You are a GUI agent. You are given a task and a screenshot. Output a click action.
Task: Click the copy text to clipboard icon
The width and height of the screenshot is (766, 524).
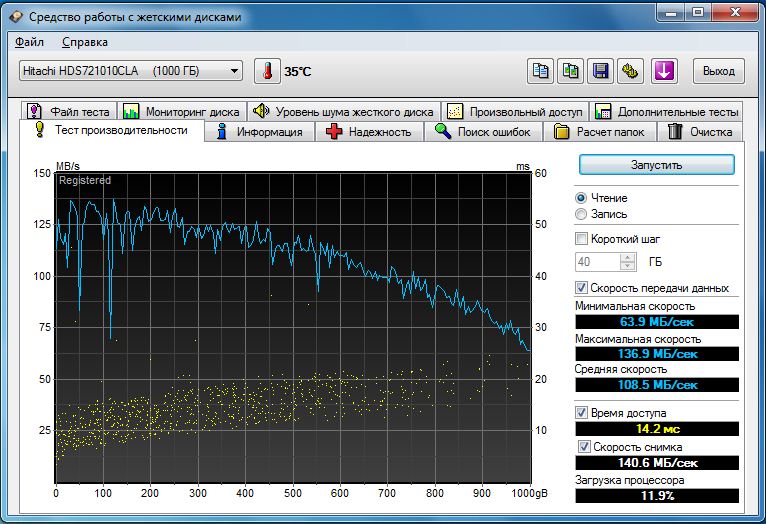540,71
